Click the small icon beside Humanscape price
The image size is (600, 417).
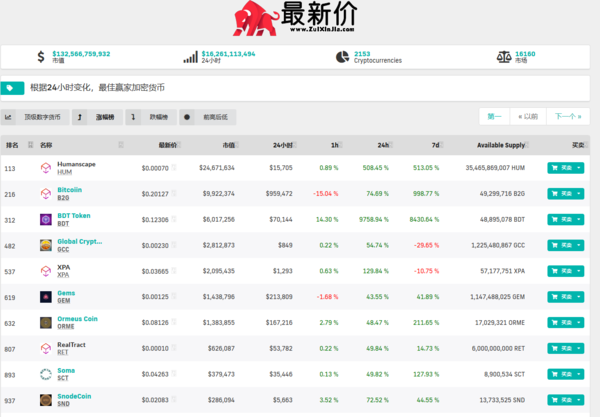tap(174, 167)
